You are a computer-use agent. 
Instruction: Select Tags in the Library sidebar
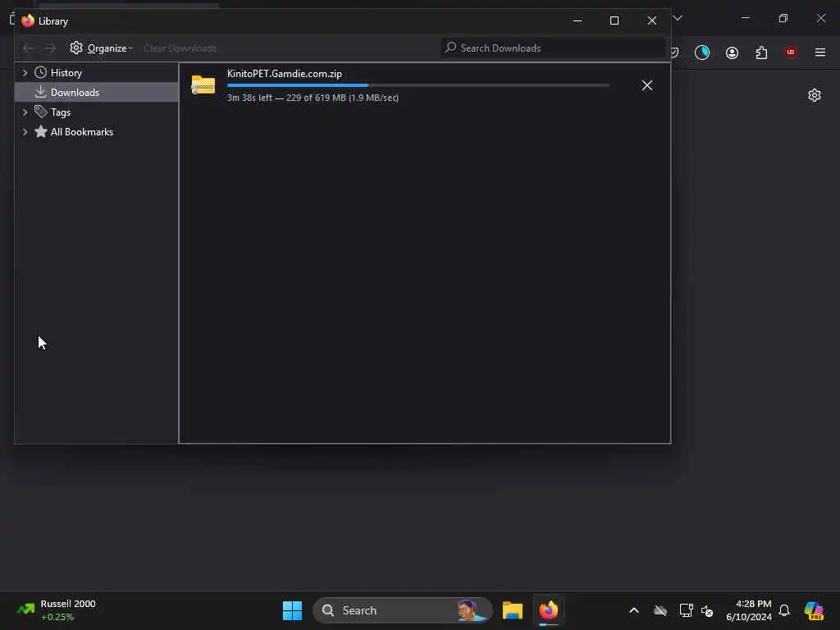click(x=97, y=112)
